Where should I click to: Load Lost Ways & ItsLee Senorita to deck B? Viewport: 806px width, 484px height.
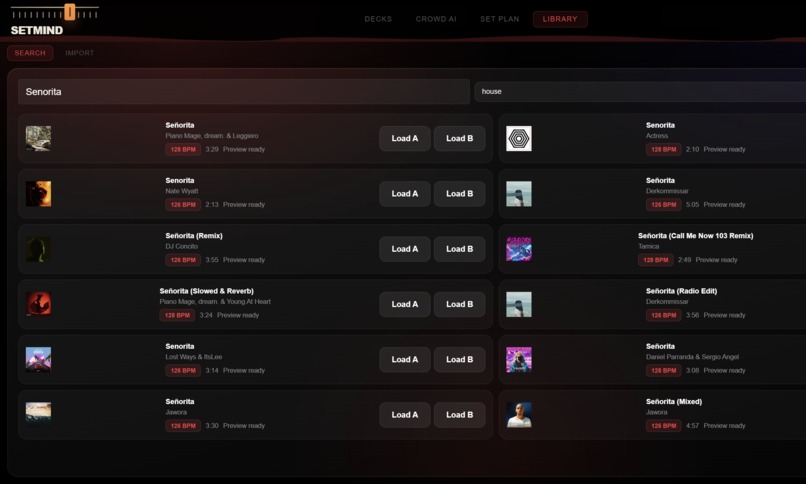pyautogui.click(x=460, y=360)
